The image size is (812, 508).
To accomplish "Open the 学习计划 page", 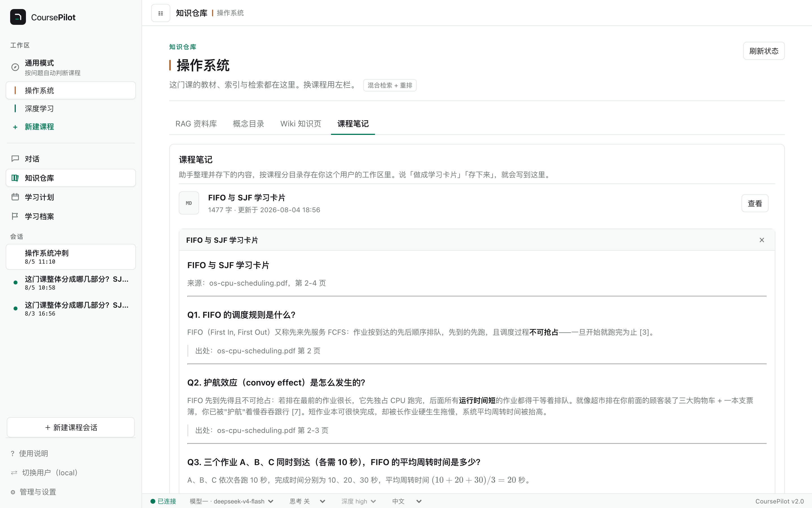I will 71,197.
